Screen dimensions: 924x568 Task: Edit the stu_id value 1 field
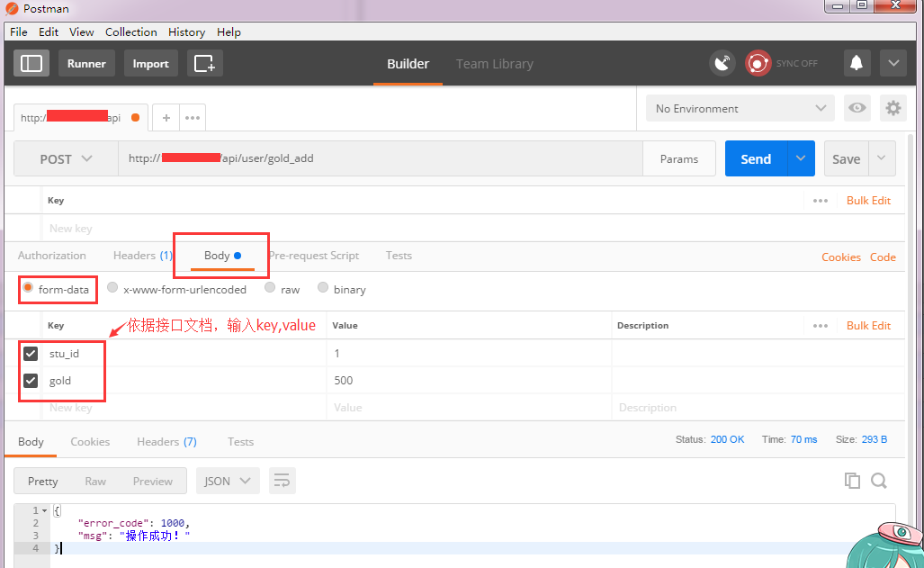click(469, 353)
